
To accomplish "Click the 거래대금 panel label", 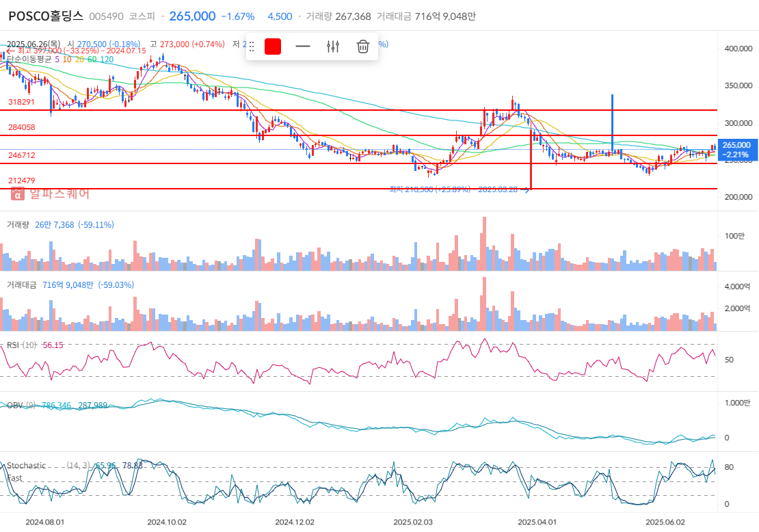I will 21,285.
